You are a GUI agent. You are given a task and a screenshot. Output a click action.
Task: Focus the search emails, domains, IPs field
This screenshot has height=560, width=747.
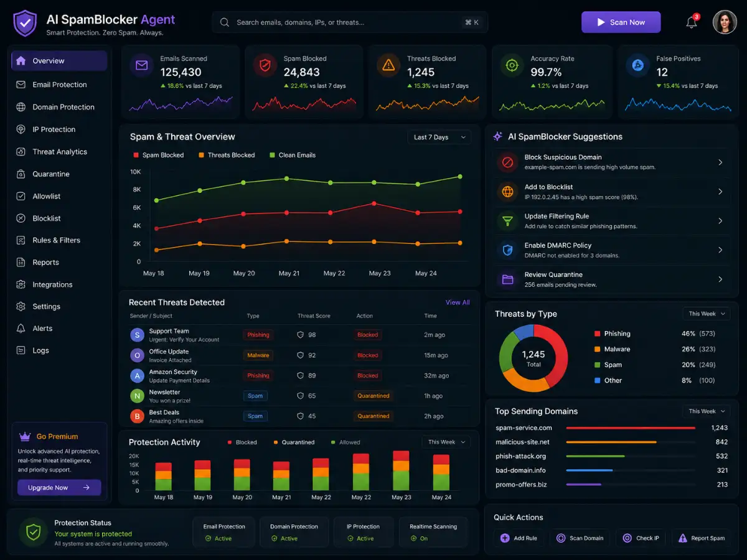350,22
